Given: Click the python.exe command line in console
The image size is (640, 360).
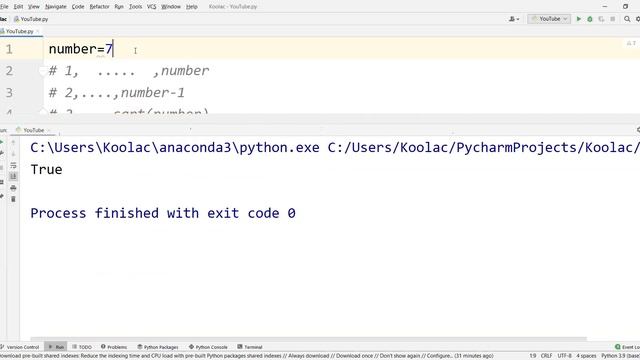Looking at the screenshot, I should click(x=334, y=147).
